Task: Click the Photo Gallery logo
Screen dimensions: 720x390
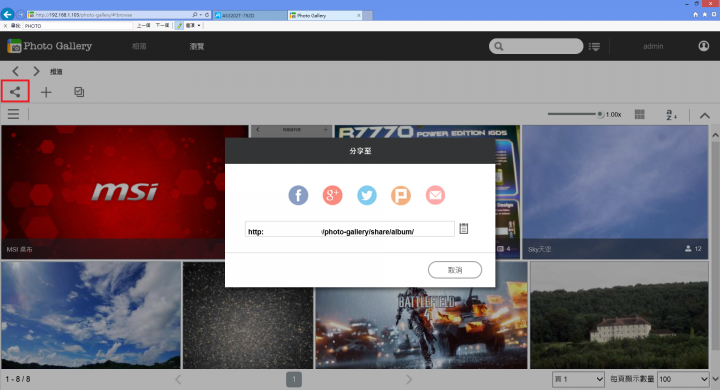Action: pyautogui.click(x=50, y=46)
